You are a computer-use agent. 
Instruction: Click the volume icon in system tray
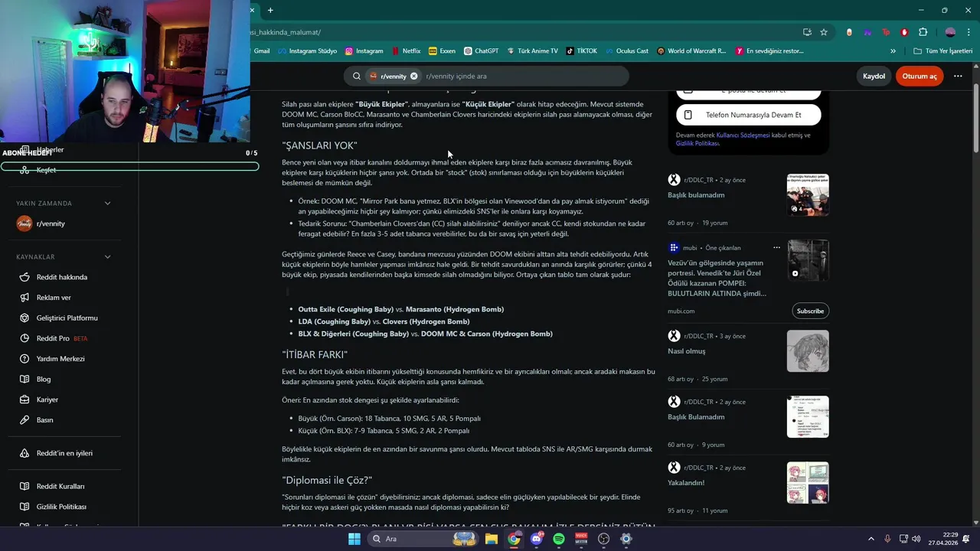918,539
